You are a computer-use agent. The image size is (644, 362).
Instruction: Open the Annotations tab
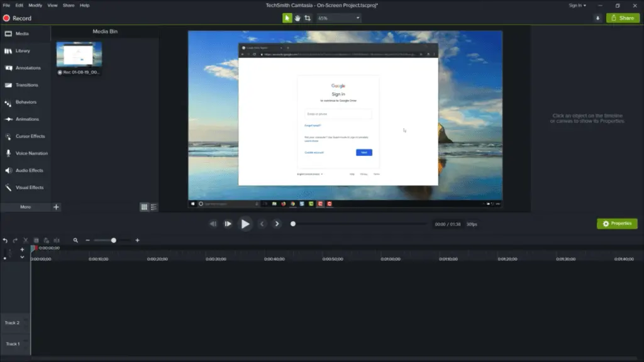click(25, 68)
